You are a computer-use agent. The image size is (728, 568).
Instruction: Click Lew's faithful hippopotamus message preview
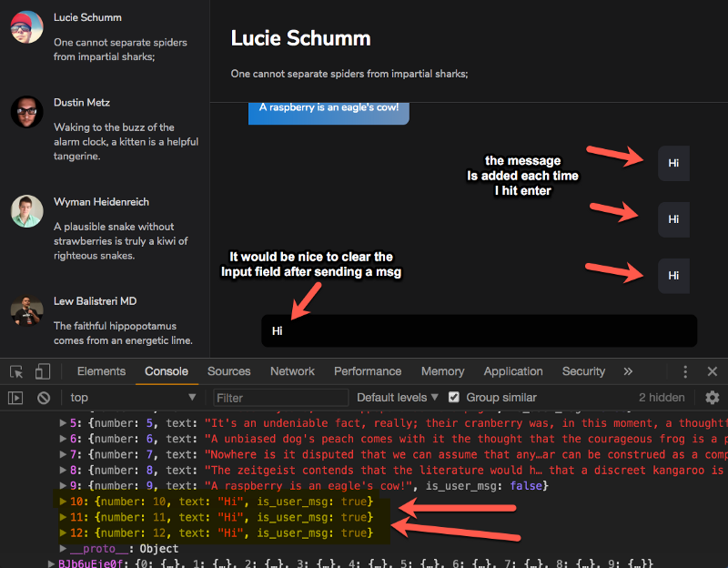coord(123,333)
